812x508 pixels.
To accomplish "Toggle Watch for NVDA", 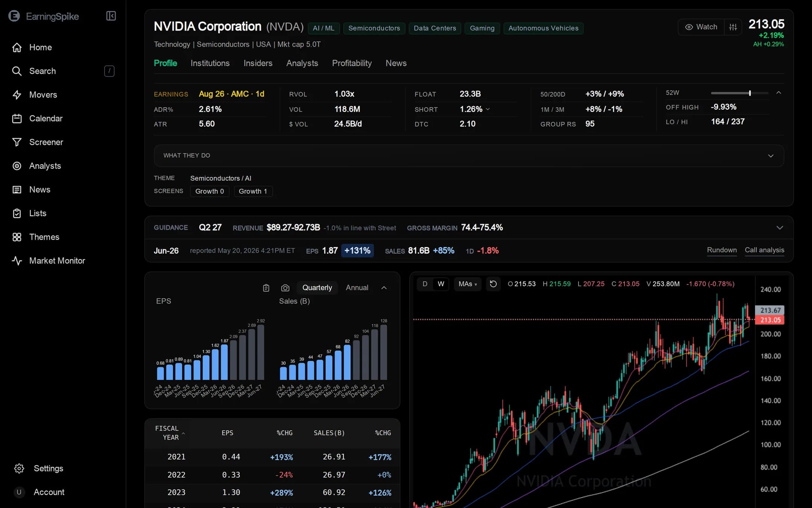I will [701, 27].
